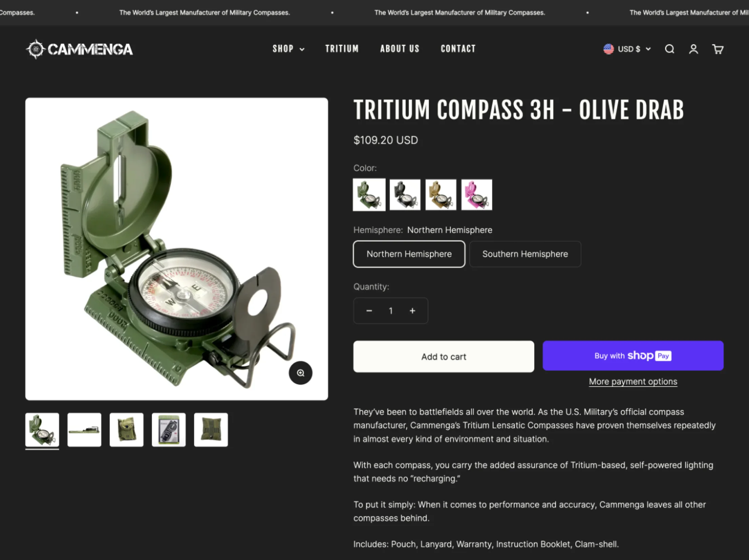The height and width of the screenshot is (560, 749).
Task: Choose the pink compass color swatch
Action: [x=476, y=195]
